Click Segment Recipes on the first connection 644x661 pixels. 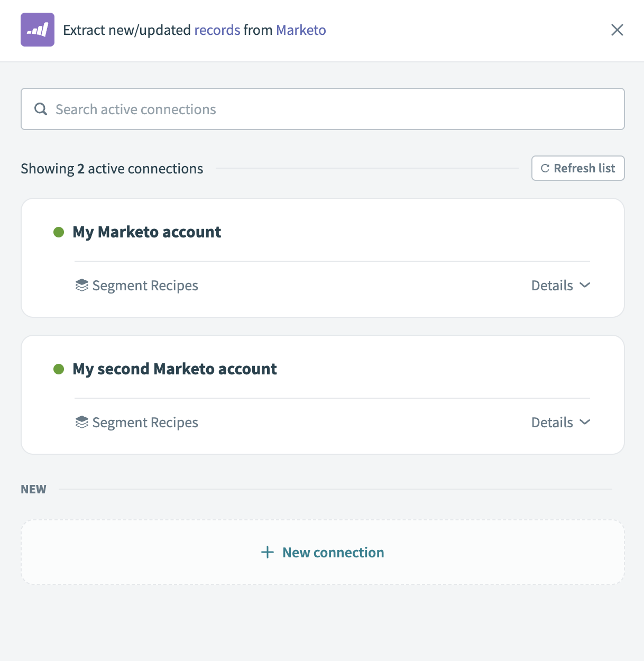click(x=145, y=285)
